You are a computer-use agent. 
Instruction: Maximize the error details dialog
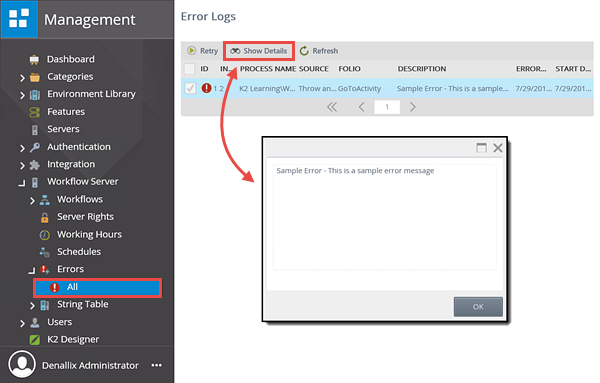481,148
